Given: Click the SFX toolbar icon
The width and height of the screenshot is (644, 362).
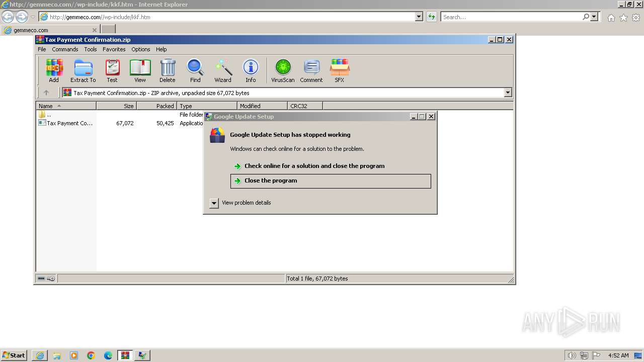Looking at the screenshot, I should pos(340,71).
